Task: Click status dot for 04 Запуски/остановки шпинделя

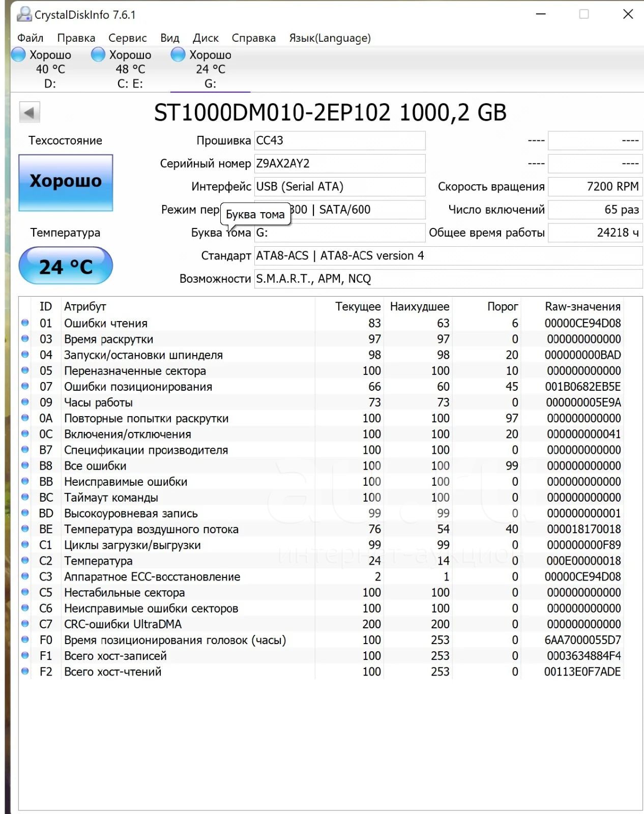Action: point(25,354)
